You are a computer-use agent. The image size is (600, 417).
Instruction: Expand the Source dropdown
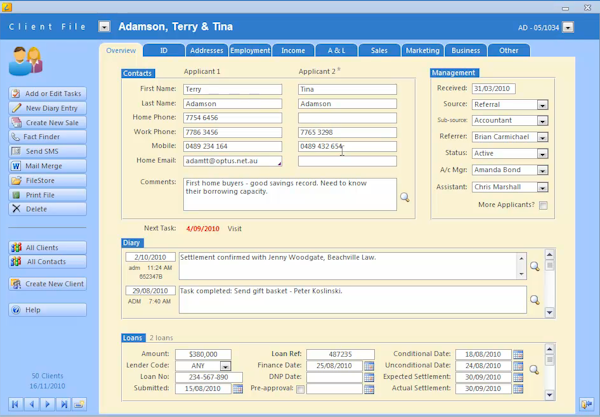[x=542, y=104]
